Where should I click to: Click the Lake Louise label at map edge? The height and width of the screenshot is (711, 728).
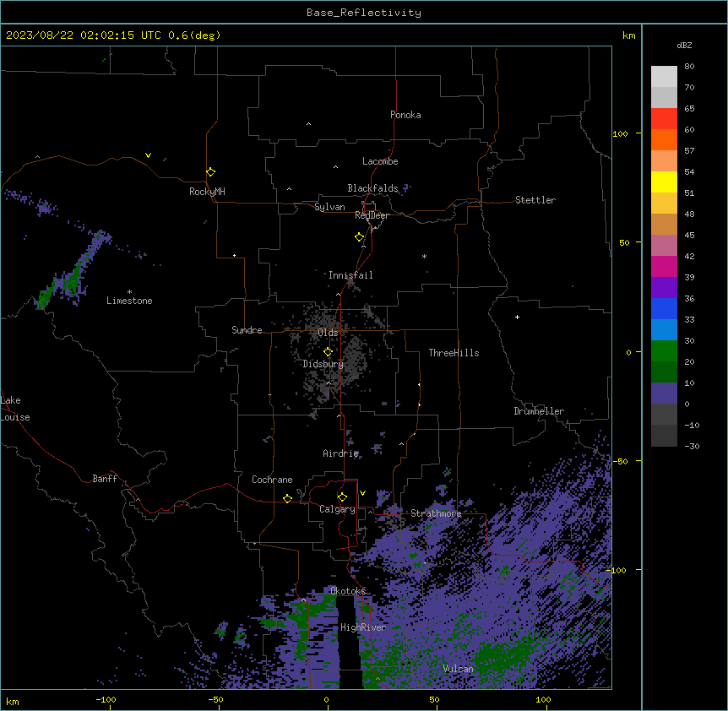pyautogui.click(x=15, y=409)
